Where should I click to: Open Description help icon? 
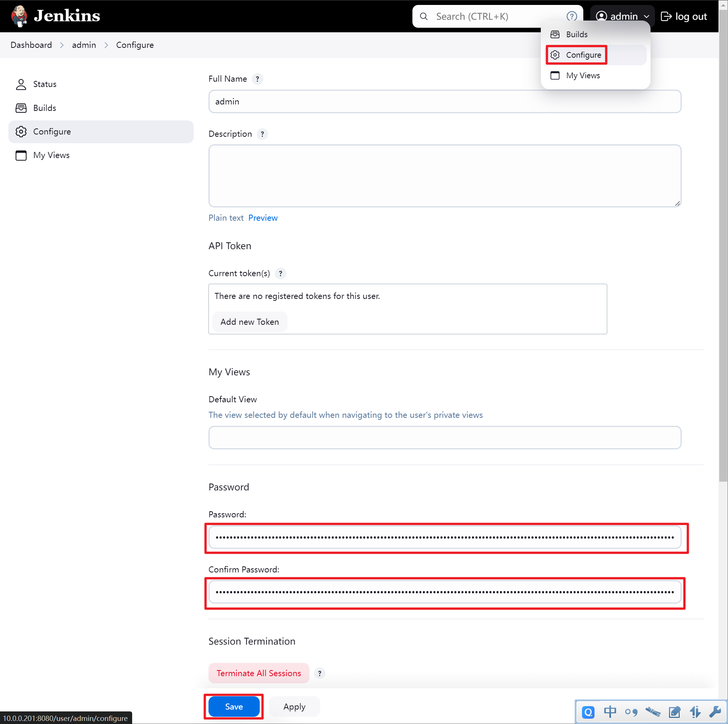[x=262, y=134]
